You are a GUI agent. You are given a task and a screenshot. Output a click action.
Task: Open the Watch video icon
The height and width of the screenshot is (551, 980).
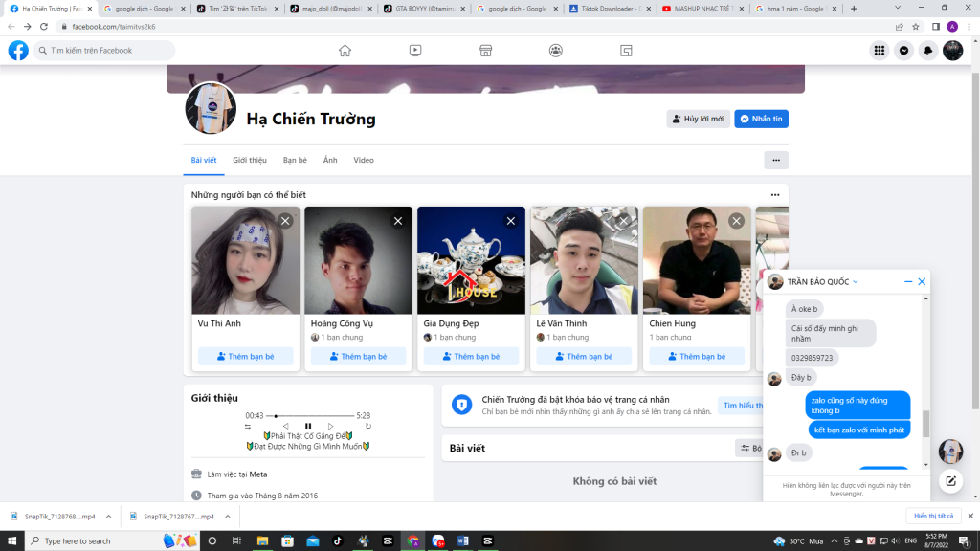(415, 51)
